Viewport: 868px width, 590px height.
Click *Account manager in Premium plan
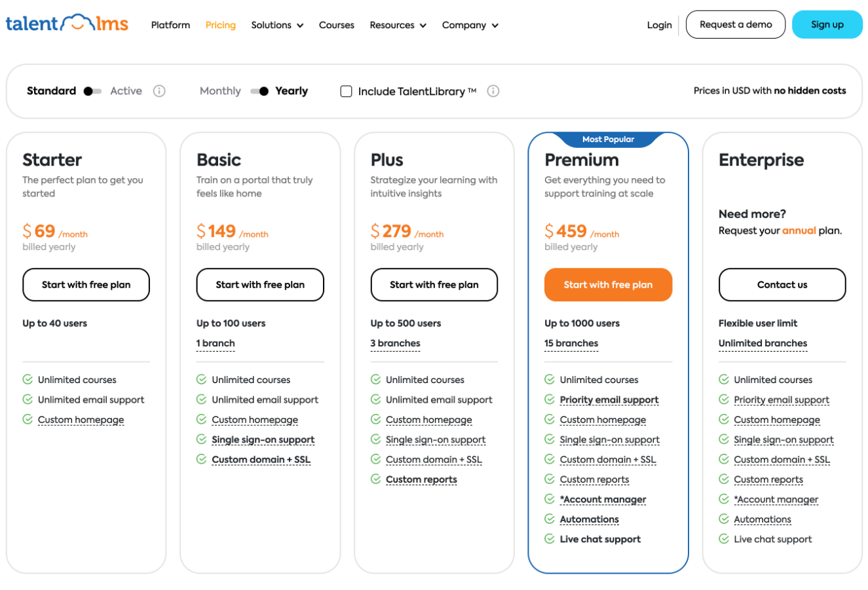pyautogui.click(x=603, y=500)
